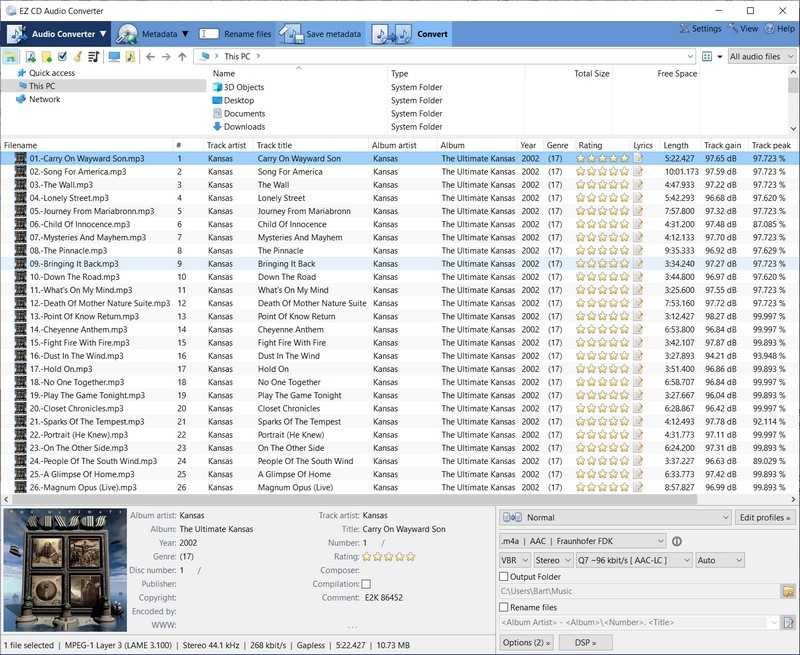Click the Downloads folder icon
This screenshot has width=800, height=655.
[x=217, y=127]
